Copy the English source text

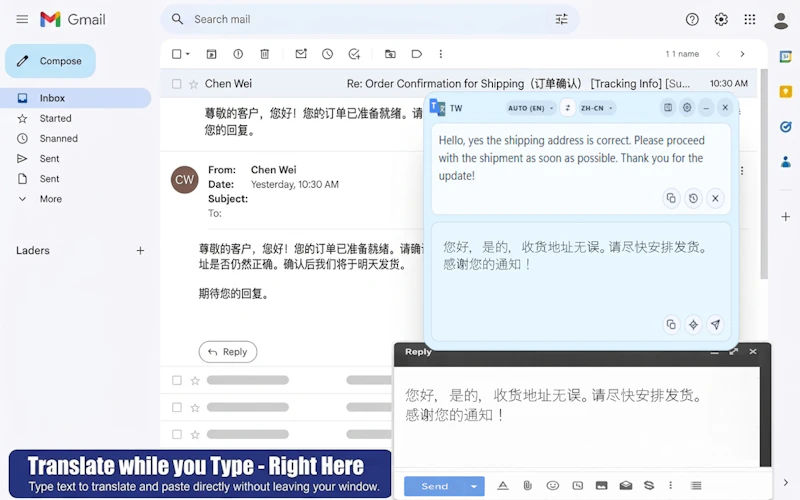pyautogui.click(x=671, y=198)
